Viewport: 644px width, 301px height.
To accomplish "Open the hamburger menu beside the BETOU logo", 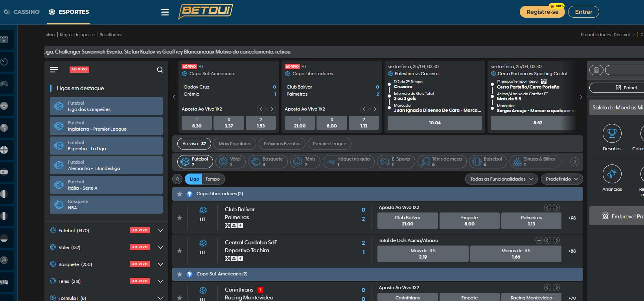I will [165, 12].
